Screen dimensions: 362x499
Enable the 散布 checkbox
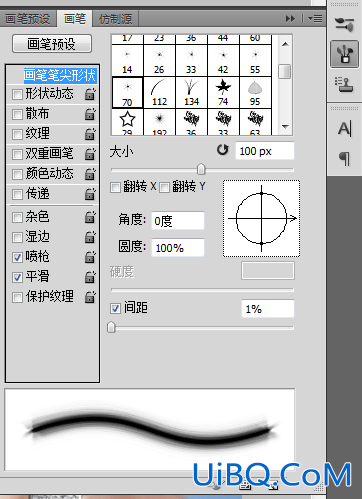point(17,114)
